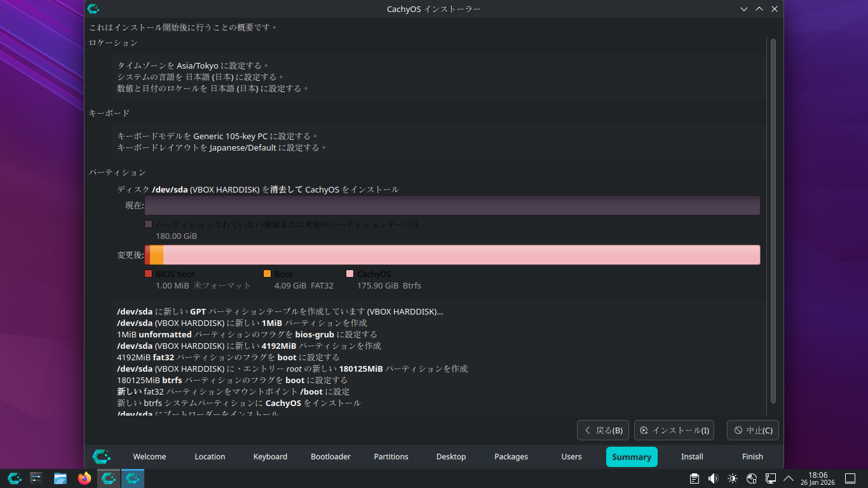Click the pink CachyOS legend swatch

[x=349, y=274]
